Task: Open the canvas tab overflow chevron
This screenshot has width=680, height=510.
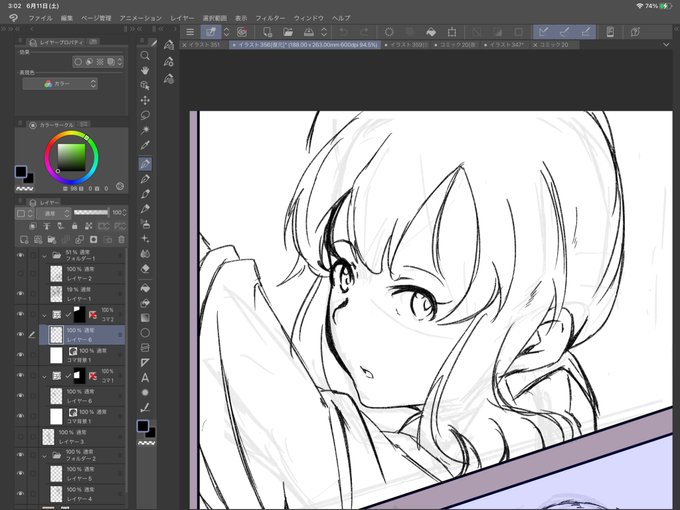Action: [x=666, y=45]
